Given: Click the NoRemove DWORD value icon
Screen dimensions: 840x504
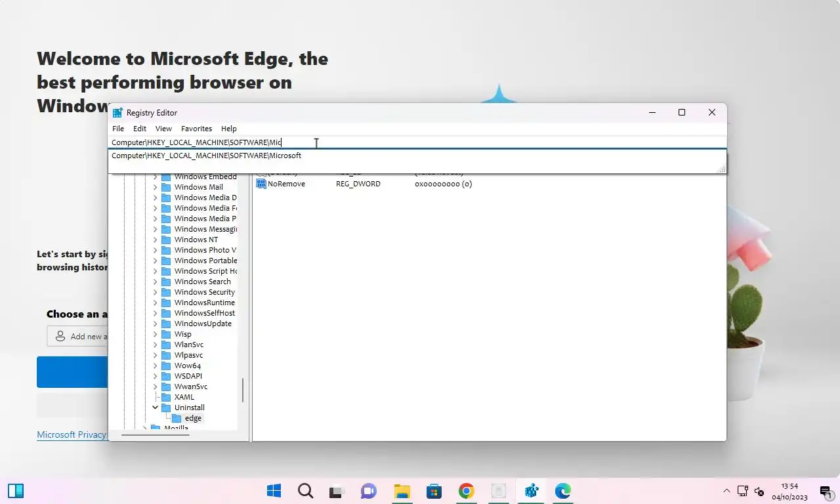Looking at the screenshot, I should pos(261,184).
